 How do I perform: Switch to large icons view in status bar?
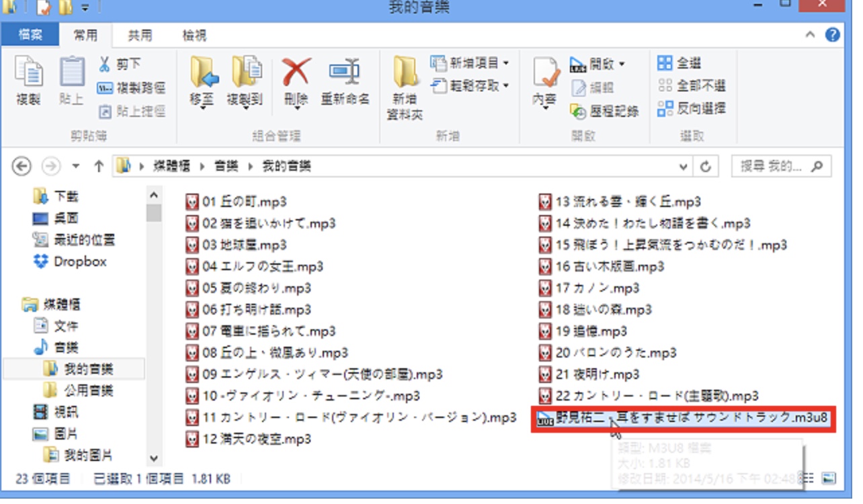coord(829,478)
